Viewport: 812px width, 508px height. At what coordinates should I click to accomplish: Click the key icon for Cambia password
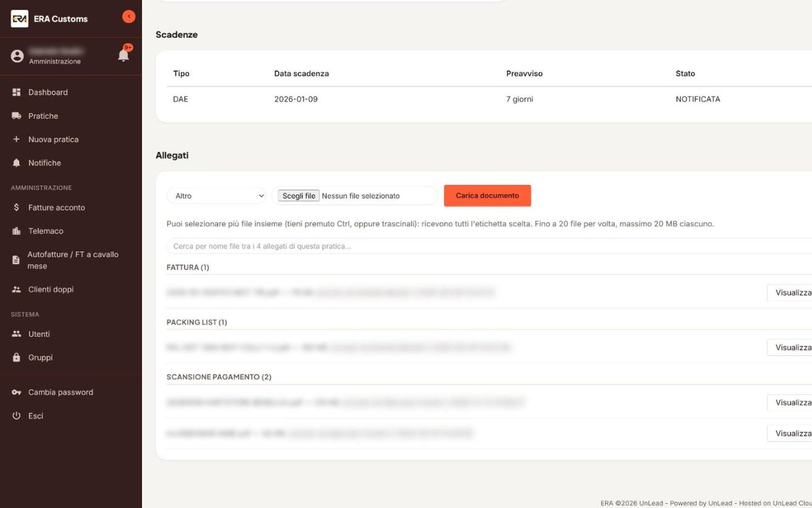[x=16, y=392]
